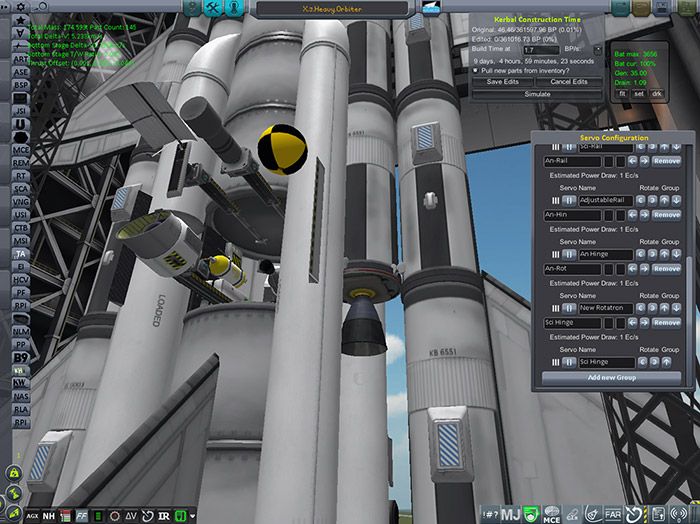Select the NLM parts filter
700x524 pixels.
point(21,332)
